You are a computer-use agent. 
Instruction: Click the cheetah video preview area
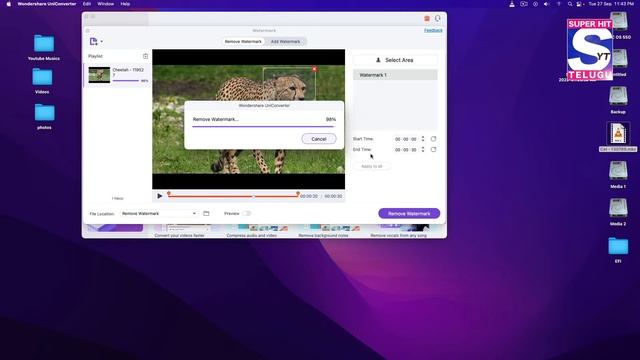click(249, 119)
